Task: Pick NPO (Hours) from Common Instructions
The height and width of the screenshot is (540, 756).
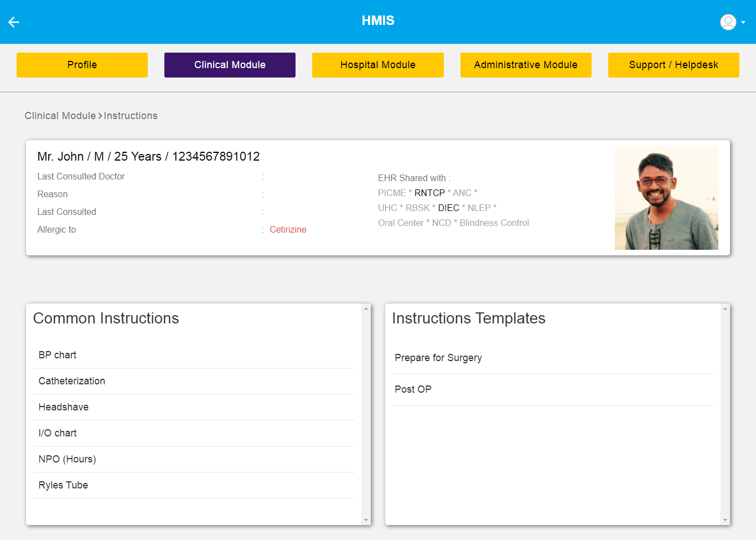Action: [66, 459]
